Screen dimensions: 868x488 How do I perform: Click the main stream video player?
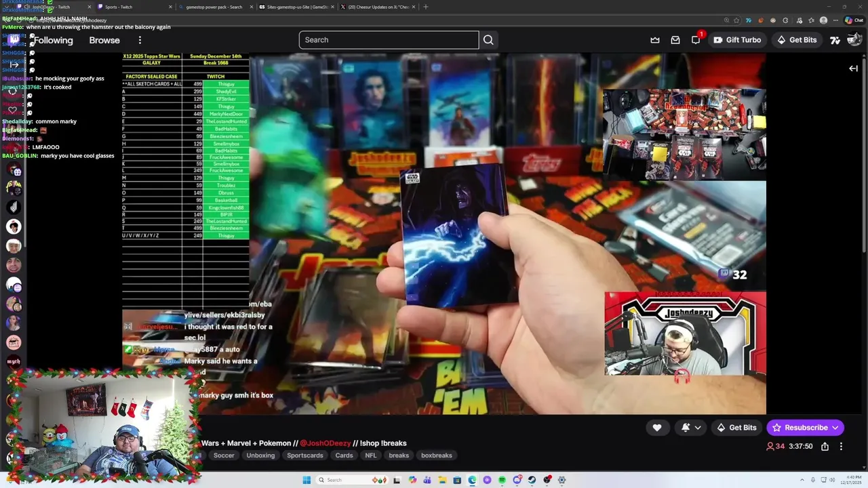(x=444, y=234)
